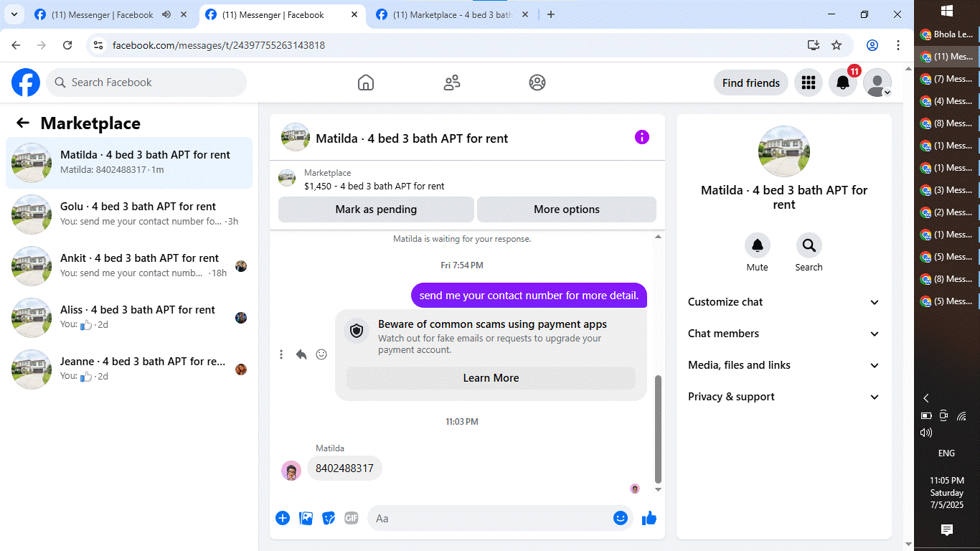This screenshot has width=980, height=551.
Task: Reply to the scam warning message
Action: point(301,354)
